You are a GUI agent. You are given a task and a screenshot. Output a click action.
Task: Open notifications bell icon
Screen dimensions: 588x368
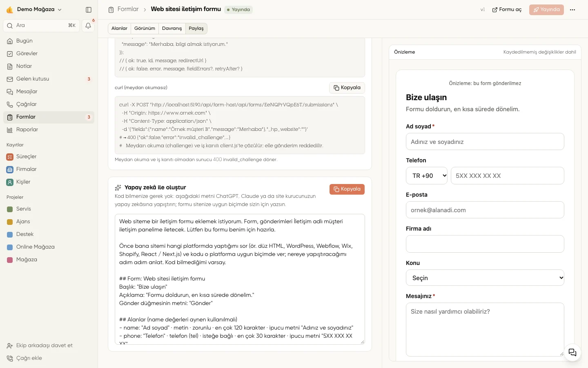(x=88, y=25)
